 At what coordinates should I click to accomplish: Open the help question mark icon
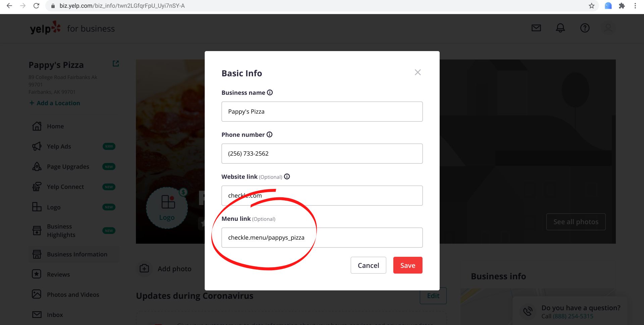(585, 28)
